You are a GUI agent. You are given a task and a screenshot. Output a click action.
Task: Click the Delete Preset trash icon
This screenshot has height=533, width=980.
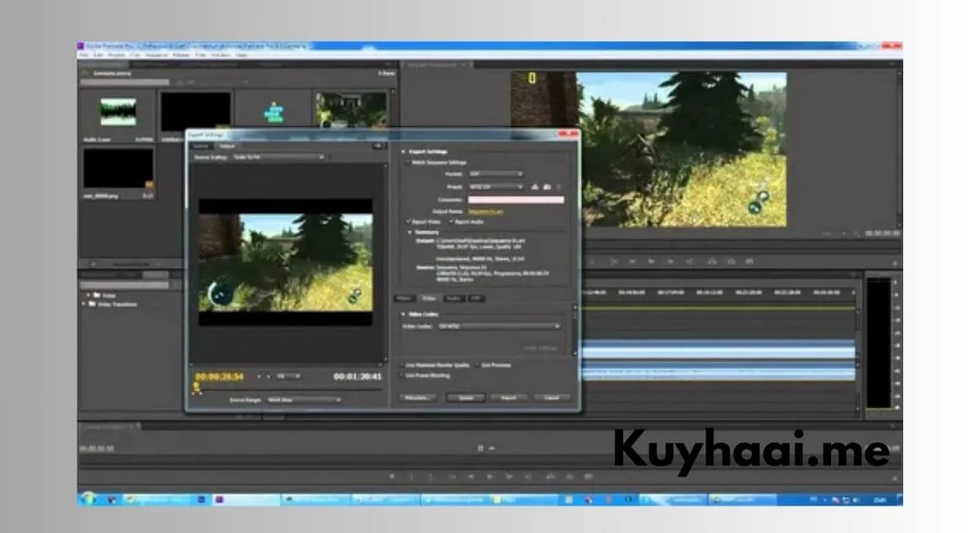click(x=559, y=187)
